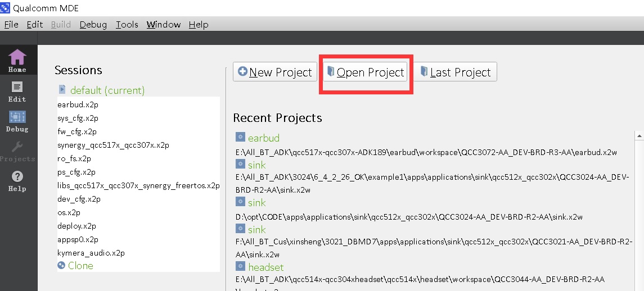Select libs_qcc517x_qcc307x_synergy_freertos.x2p entry
The image size is (644, 291).
pyautogui.click(x=138, y=185)
